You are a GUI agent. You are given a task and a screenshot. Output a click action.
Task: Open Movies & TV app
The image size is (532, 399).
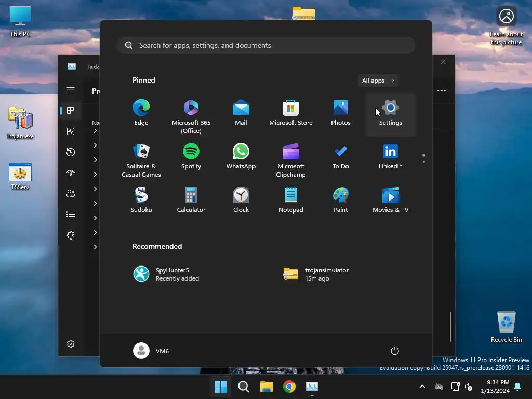[391, 200]
